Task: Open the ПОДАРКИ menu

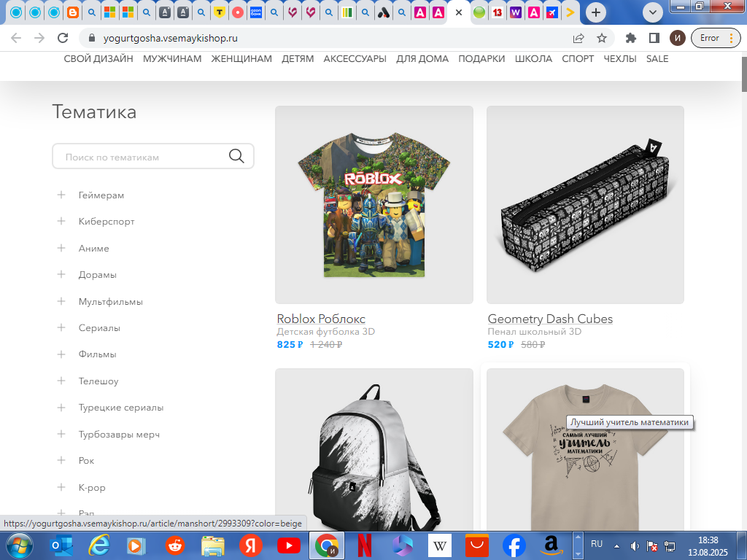Action: (481, 58)
